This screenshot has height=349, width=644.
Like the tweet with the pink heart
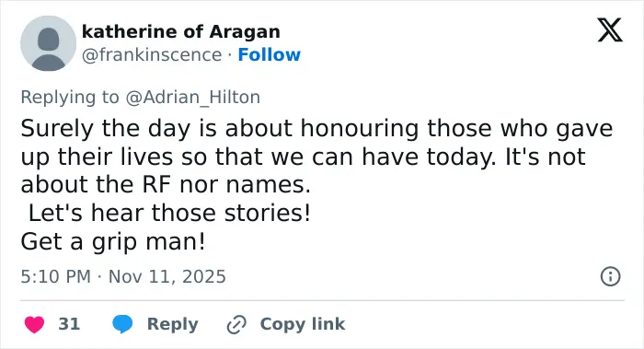35,324
